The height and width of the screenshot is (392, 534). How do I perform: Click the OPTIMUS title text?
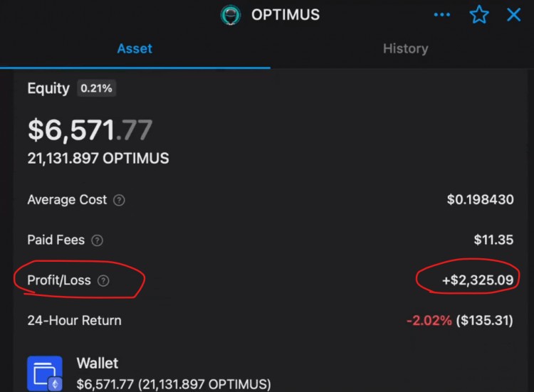coord(286,15)
